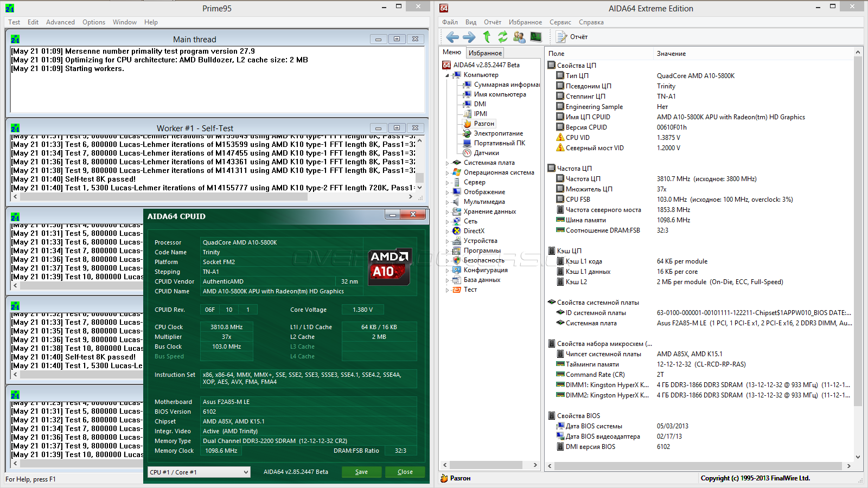
Task: Expand the Мультимедиа tree node
Action: click(x=448, y=202)
